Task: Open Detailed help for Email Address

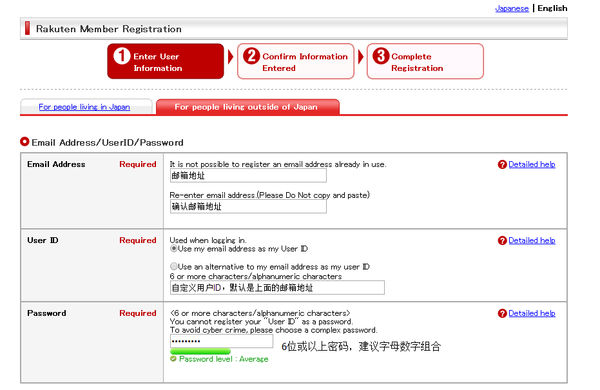Action: [532, 165]
